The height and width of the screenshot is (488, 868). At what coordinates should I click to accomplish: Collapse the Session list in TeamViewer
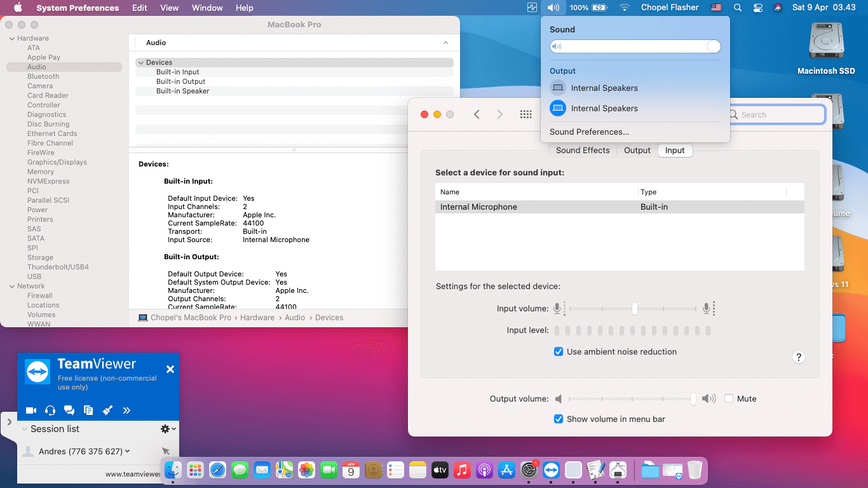25,429
